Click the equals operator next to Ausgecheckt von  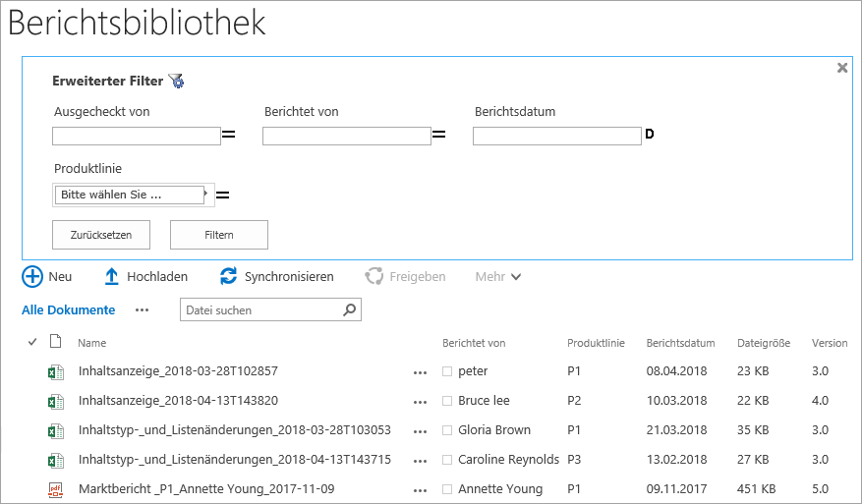point(228,135)
